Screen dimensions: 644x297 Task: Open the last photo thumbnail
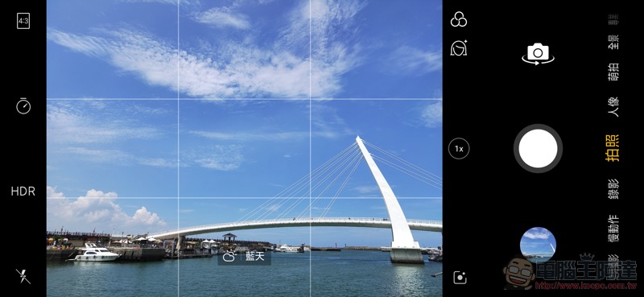pyautogui.click(x=538, y=245)
